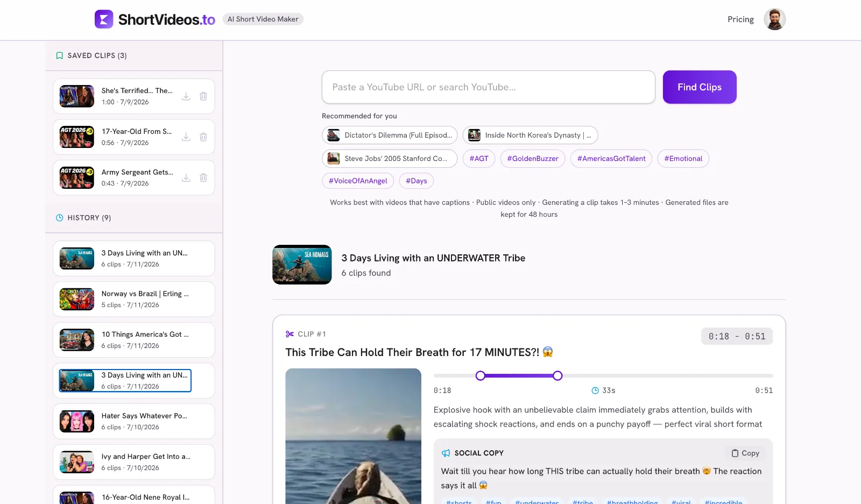
Task: Select the #GoldenBuzzer hashtag chip
Action: pyautogui.click(x=533, y=158)
